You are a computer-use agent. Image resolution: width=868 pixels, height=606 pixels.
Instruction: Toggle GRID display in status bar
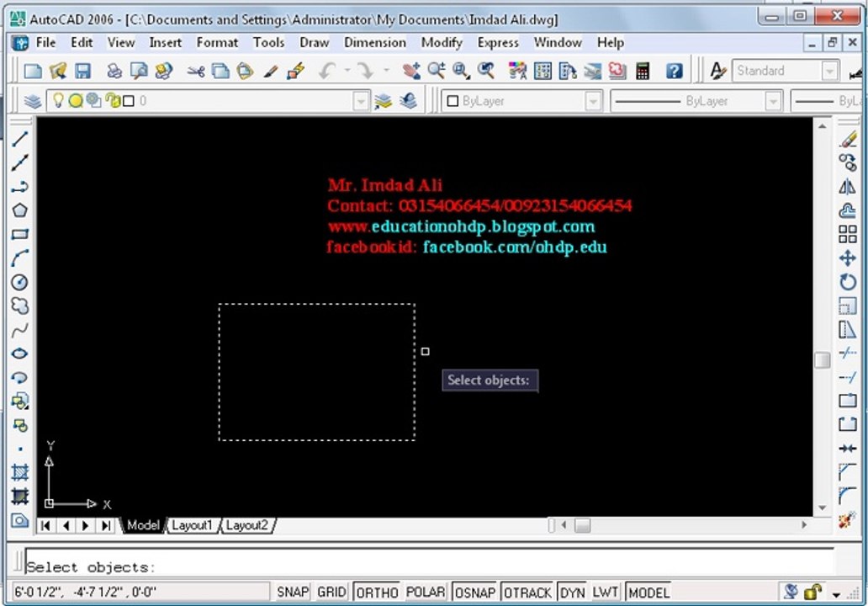[331, 593]
